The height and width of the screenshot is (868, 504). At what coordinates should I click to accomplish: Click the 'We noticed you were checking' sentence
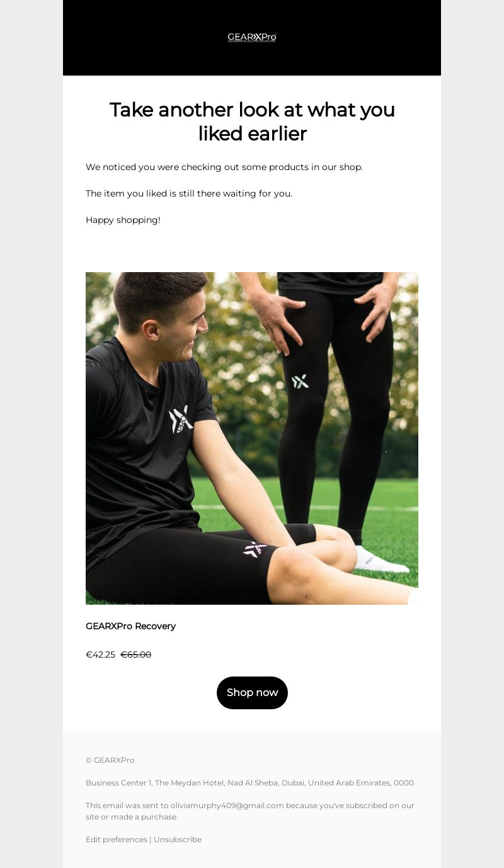pos(224,167)
